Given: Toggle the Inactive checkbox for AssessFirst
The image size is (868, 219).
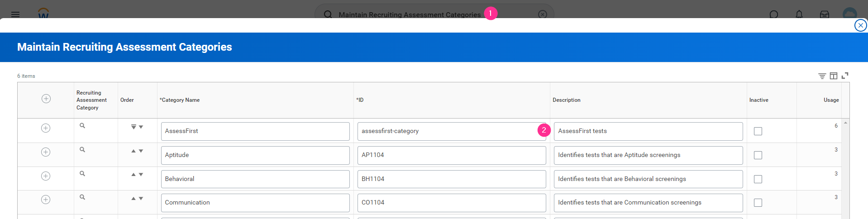Looking at the screenshot, I should 758,131.
